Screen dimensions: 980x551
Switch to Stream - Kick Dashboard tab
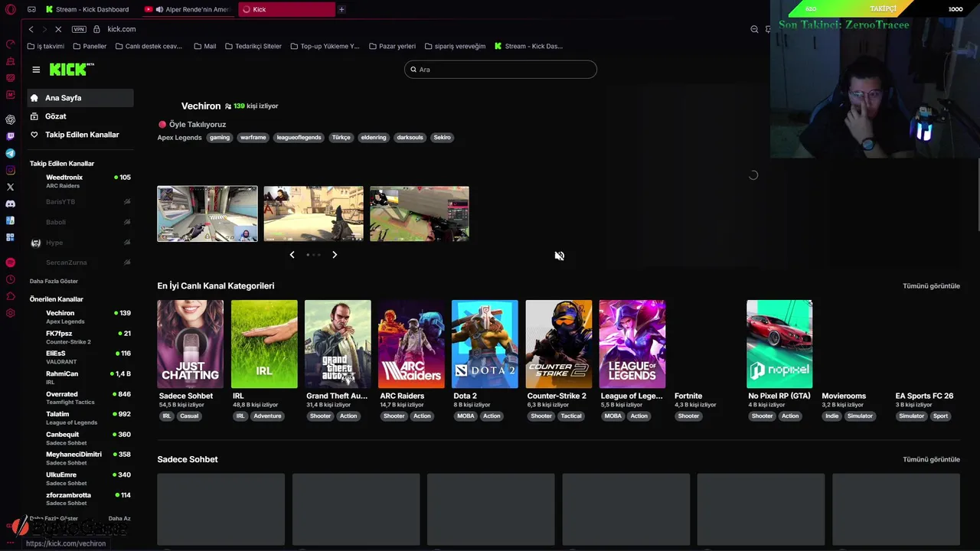[88, 9]
